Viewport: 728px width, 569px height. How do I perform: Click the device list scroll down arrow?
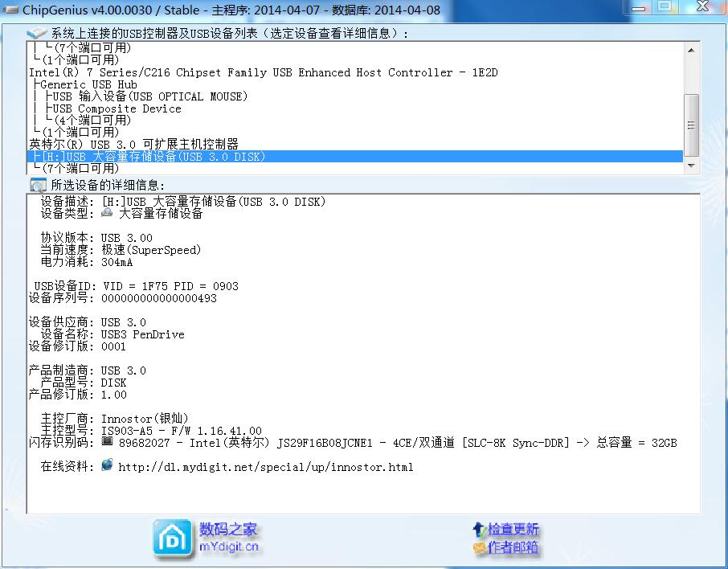point(691,166)
